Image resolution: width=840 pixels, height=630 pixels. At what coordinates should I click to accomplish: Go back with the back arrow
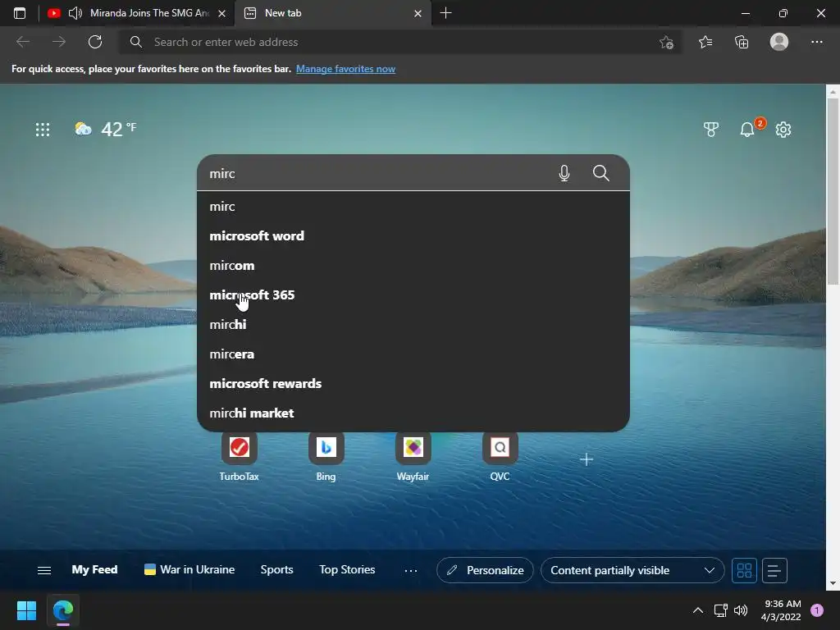point(22,42)
